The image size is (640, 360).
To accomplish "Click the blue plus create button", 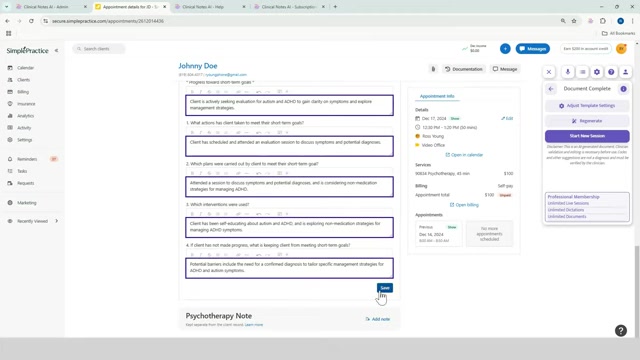I will point(505,49).
